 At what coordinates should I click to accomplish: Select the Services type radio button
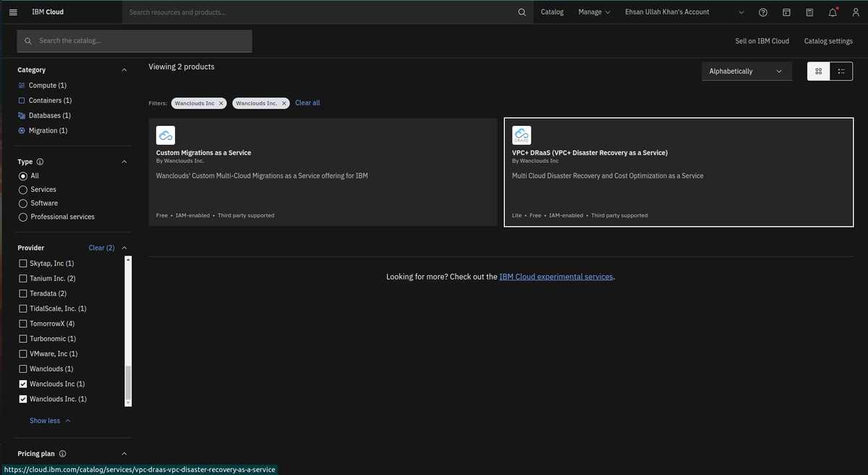pyautogui.click(x=23, y=190)
